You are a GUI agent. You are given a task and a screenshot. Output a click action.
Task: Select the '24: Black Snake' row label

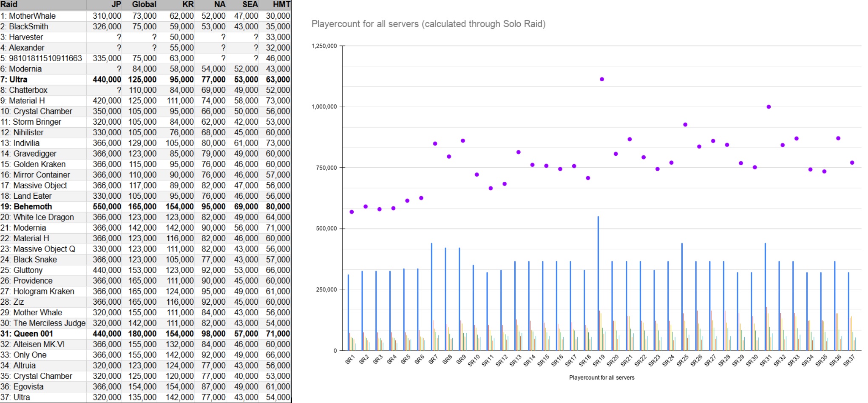(29, 260)
